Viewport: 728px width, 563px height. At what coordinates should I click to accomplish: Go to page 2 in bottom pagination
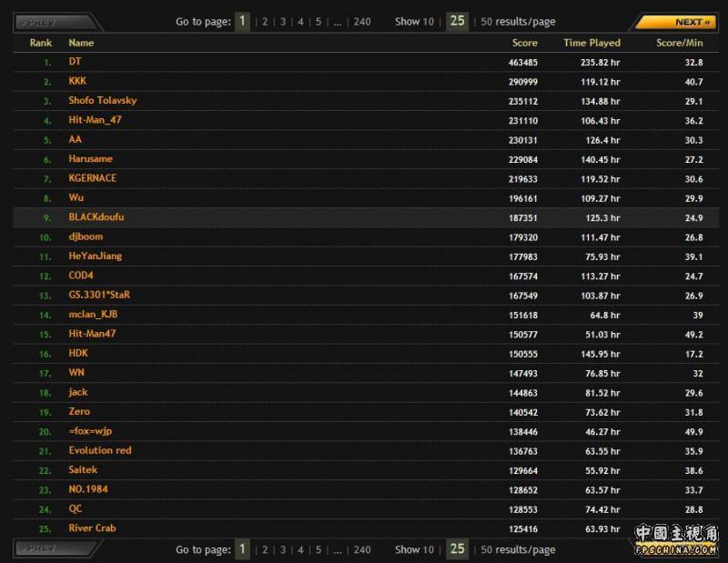tap(265, 550)
